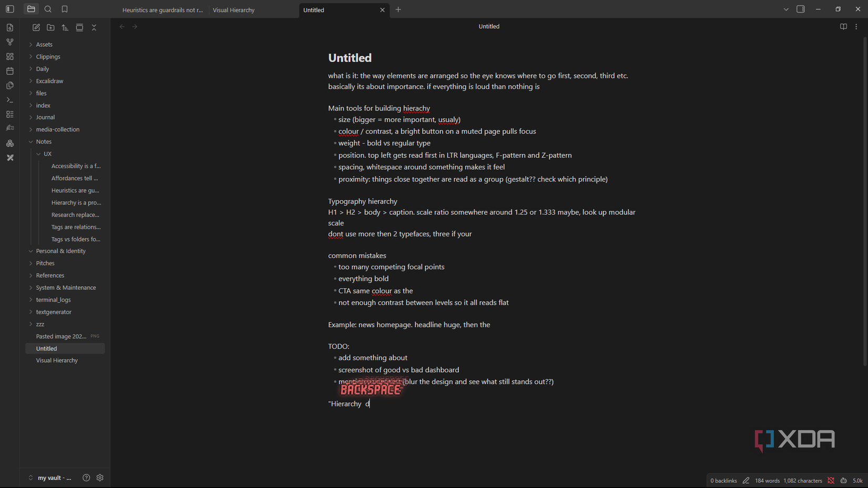This screenshot has height=488, width=868.
Task: Open tab list dropdown chevron
Action: point(786,9)
